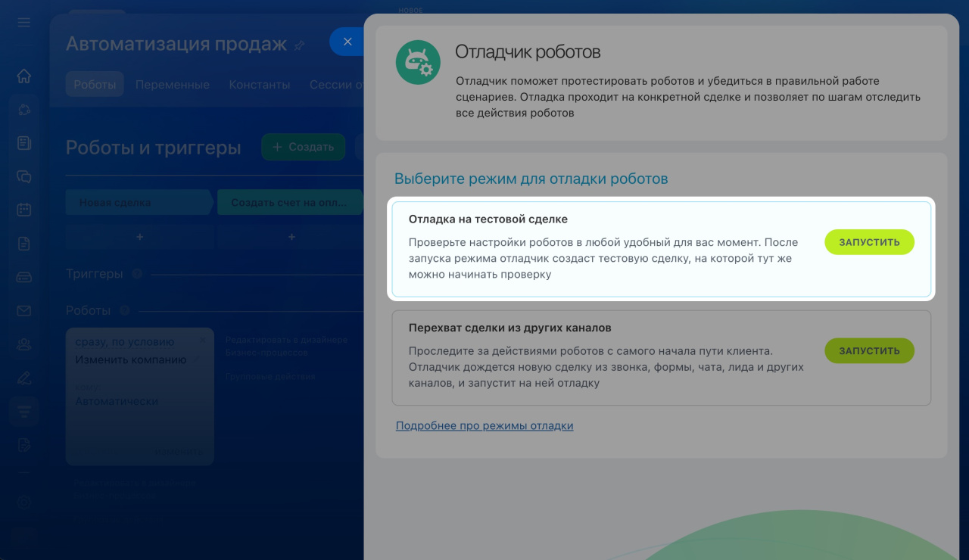
Task: Open the document-edit icon below CRM
Action: coord(24,445)
